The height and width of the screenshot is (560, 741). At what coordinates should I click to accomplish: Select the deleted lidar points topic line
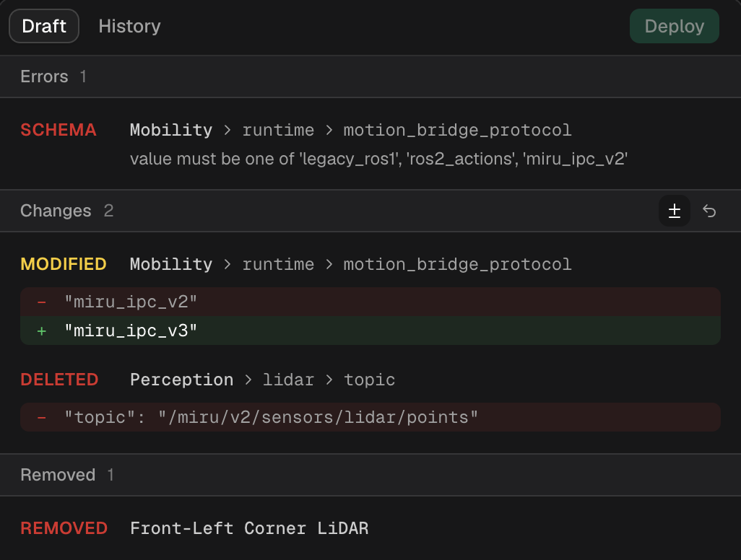point(370,417)
